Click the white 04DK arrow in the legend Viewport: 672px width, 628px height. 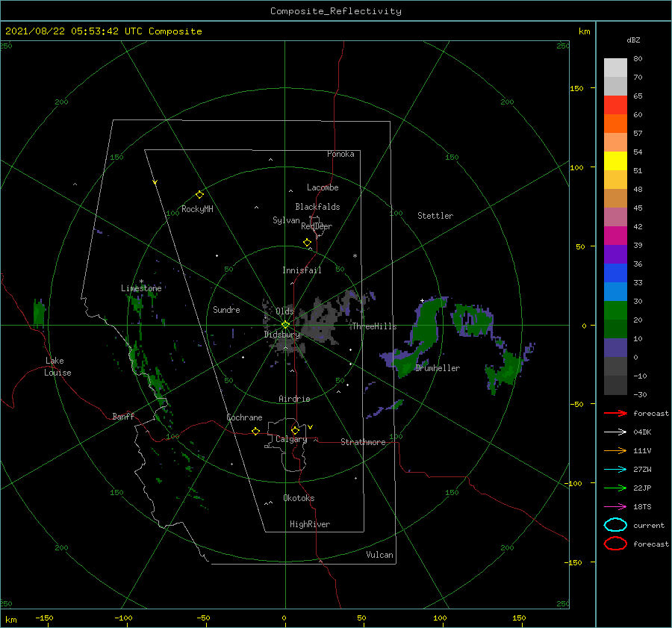(x=615, y=432)
